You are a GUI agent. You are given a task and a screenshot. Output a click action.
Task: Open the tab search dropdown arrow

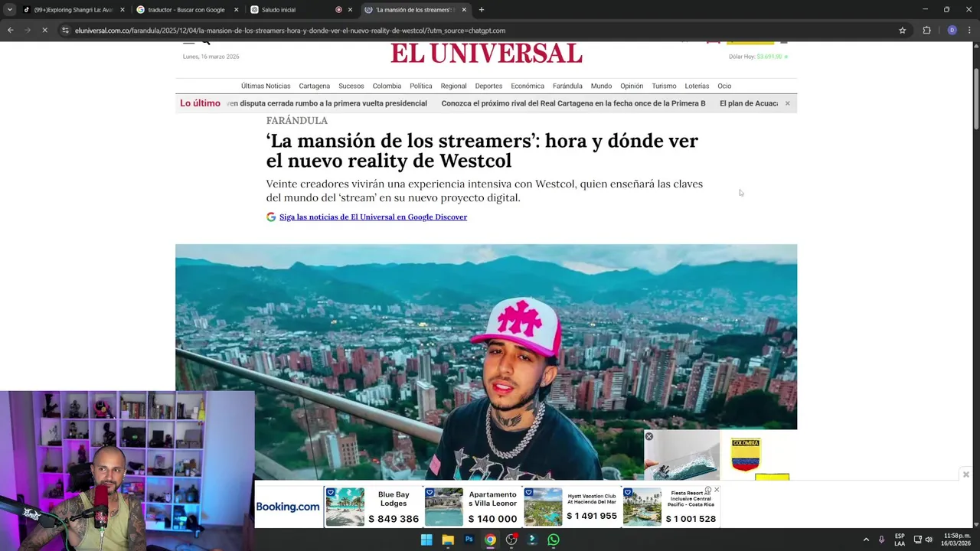pos(9,10)
